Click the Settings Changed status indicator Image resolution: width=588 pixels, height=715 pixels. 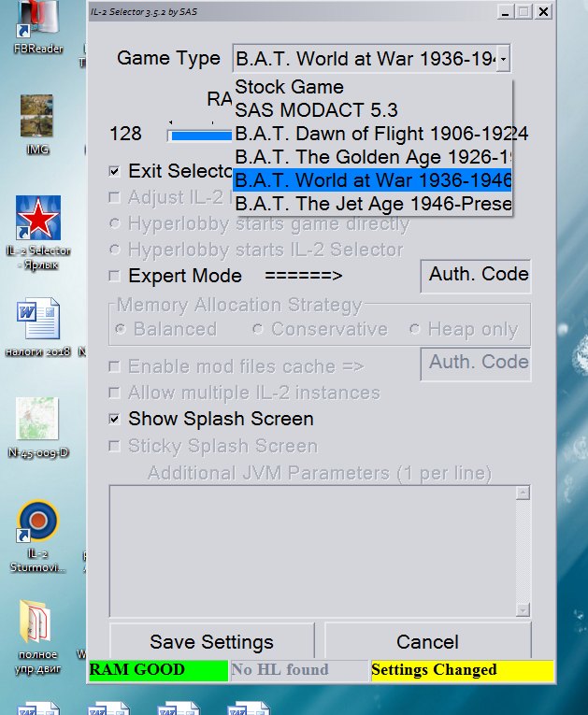pos(462,670)
